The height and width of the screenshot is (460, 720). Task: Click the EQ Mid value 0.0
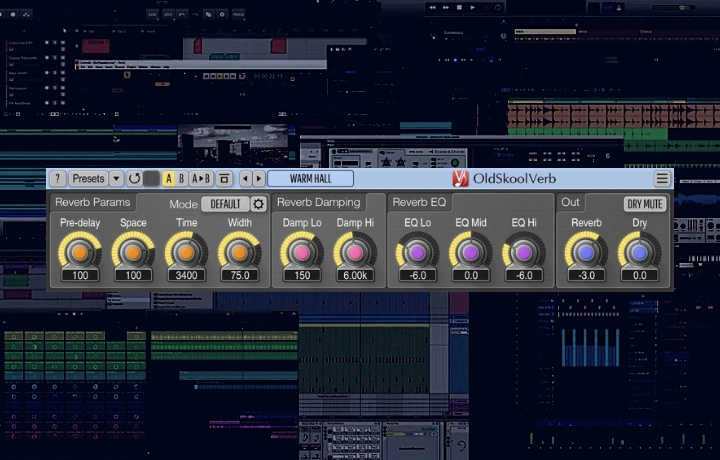click(471, 275)
